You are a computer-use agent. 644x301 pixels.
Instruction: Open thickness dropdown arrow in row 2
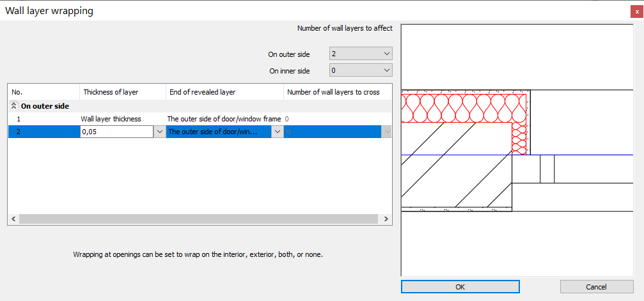[x=160, y=132]
